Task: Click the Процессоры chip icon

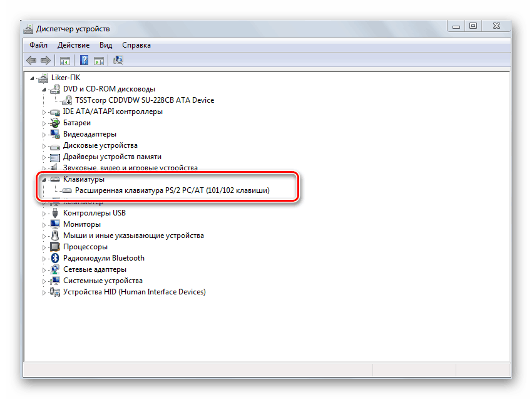Action: pos(55,247)
